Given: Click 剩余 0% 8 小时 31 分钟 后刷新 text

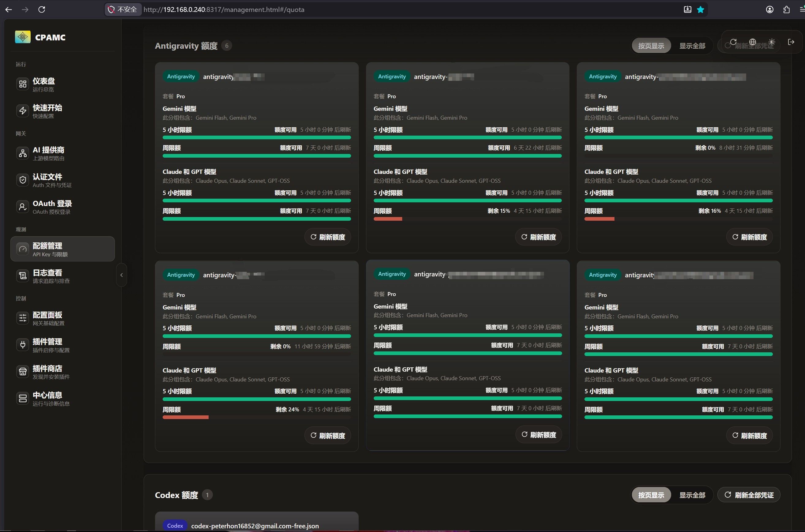Looking at the screenshot, I should pyautogui.click(x=734, y=148).
